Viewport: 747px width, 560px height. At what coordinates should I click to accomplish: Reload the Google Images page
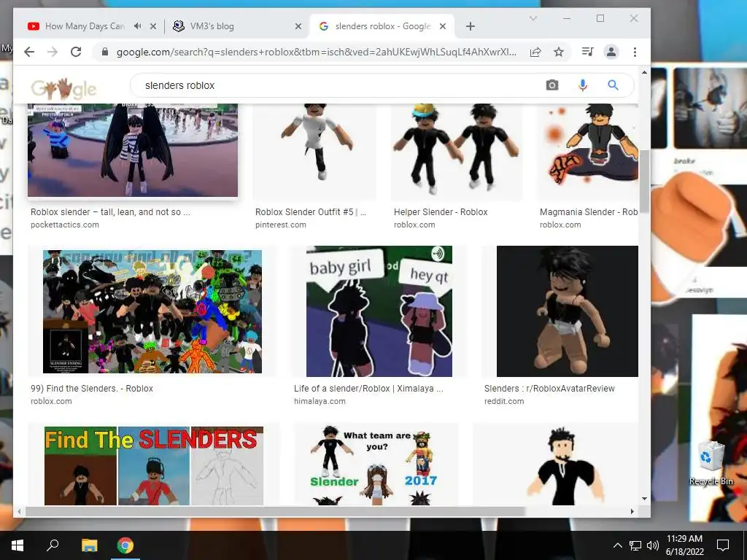76,52
